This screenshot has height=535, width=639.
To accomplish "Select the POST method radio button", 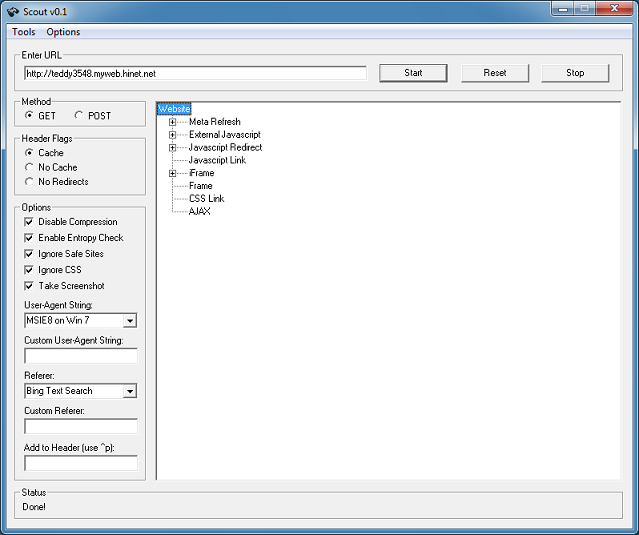I will click(80, 116).
